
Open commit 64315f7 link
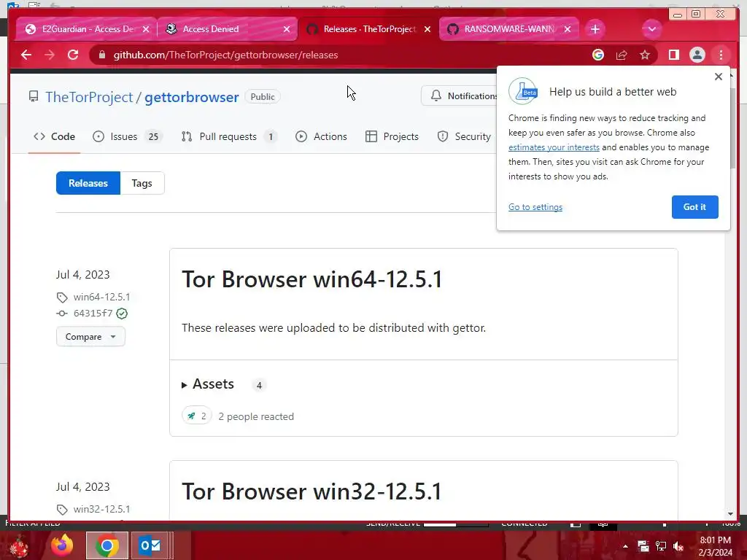(93, 314)
